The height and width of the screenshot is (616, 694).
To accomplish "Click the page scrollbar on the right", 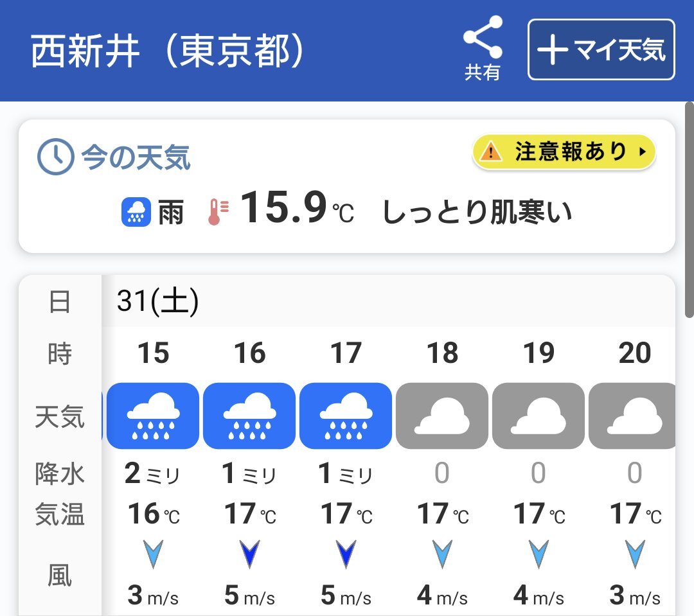I will [x=689, y=210].
